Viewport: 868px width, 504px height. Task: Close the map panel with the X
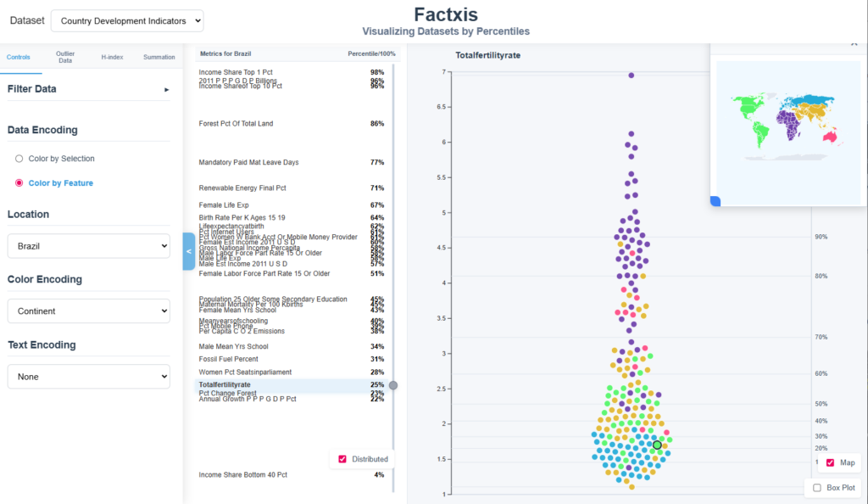tap(854, 44)
